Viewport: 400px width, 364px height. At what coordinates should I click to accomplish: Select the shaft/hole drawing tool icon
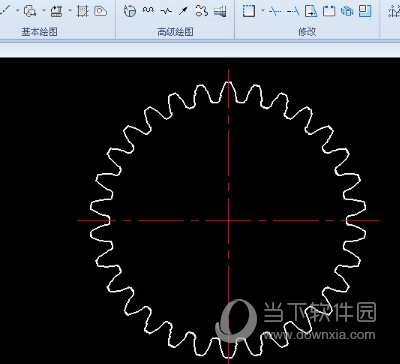point(220,11)
